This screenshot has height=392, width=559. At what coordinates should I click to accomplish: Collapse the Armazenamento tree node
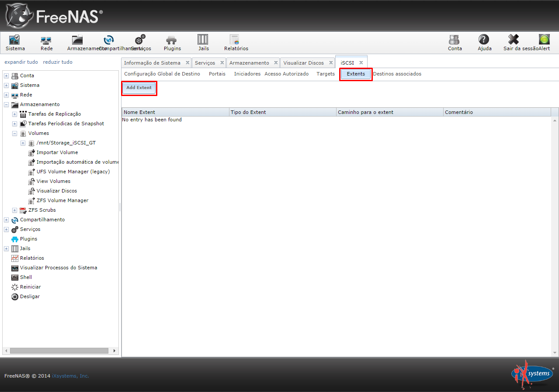pyautogui.click(x=6, y=105)
